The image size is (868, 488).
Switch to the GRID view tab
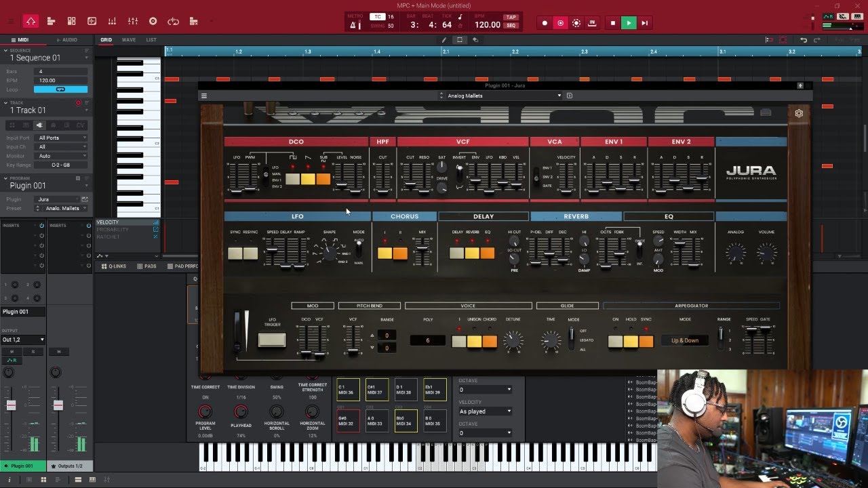coord(106,40)
